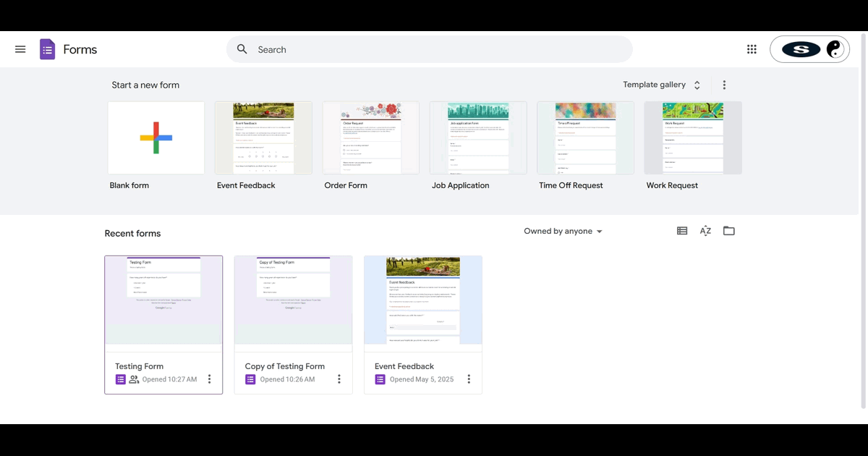This screenshot has height=456, width=868.
Task: Click the Copy of Testing Form title
Action: 285,366
